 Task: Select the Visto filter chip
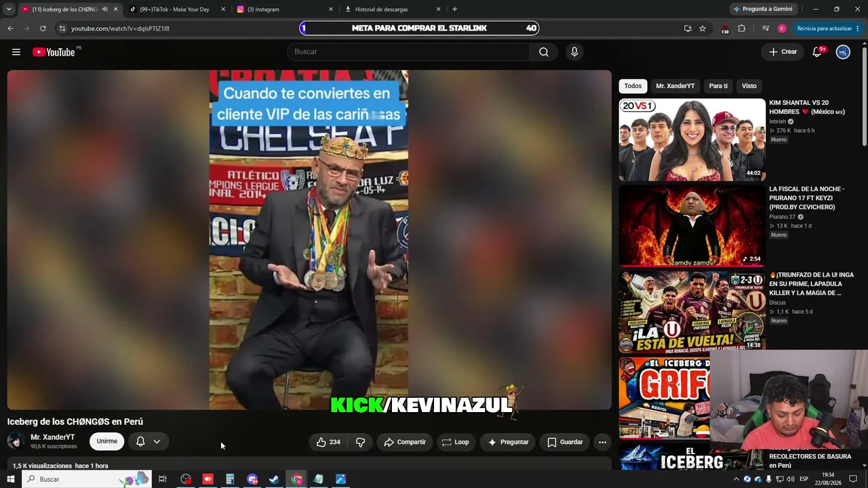(749, 86)
